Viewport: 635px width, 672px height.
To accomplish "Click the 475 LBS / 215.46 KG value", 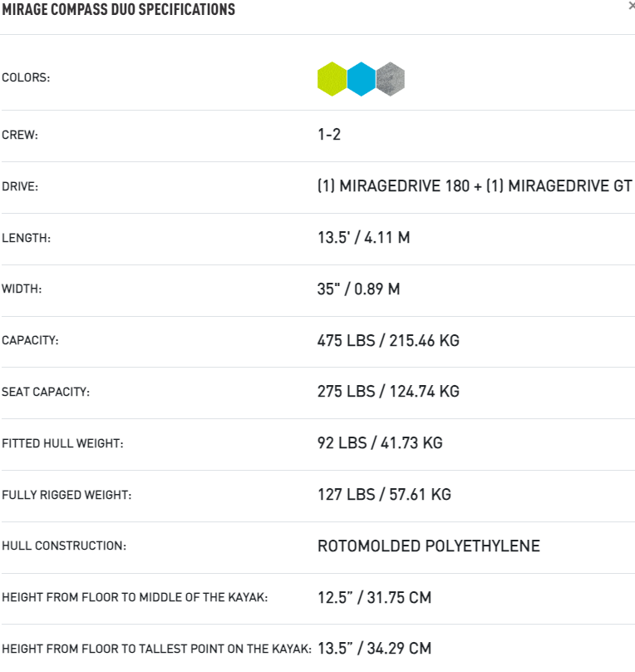I will pos(388,341).
